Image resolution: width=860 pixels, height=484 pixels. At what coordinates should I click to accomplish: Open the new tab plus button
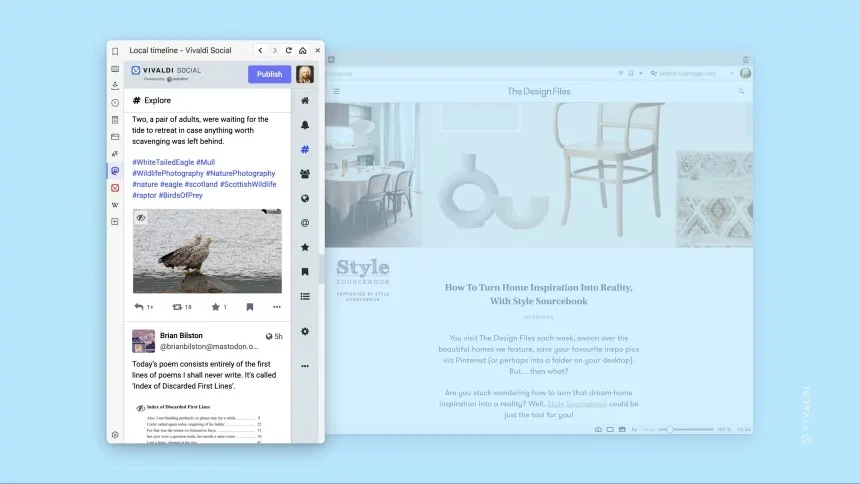(331, 60)
